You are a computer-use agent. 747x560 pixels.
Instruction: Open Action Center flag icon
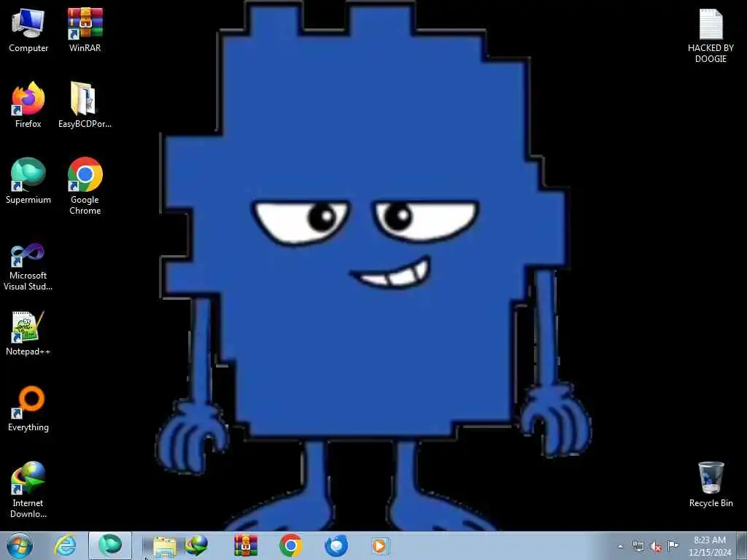[x=673, y=545]
